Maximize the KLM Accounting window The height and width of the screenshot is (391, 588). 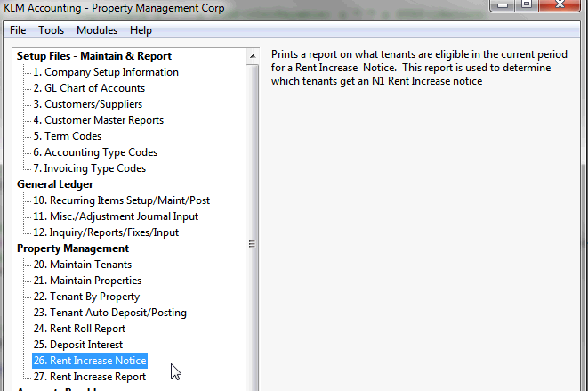coord(527,4)
